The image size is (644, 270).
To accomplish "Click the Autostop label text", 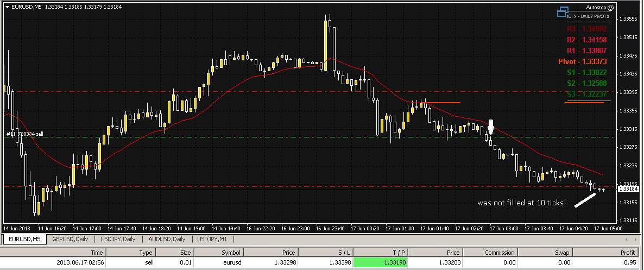I will [597, 8].
